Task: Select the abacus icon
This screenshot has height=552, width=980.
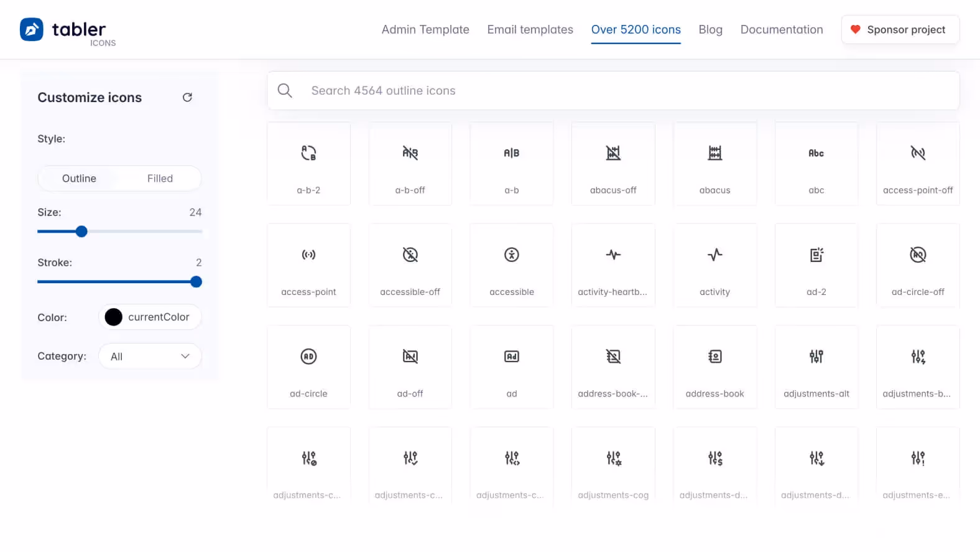Action: (x=714, y=164)
